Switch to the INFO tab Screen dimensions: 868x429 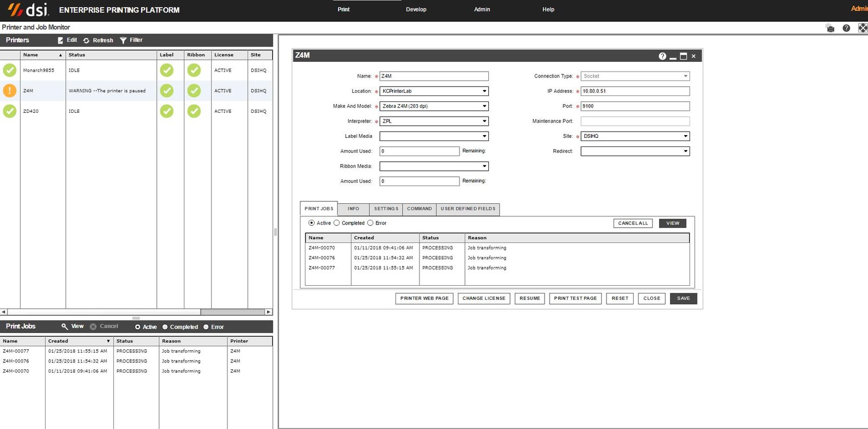tap(353, 209)
